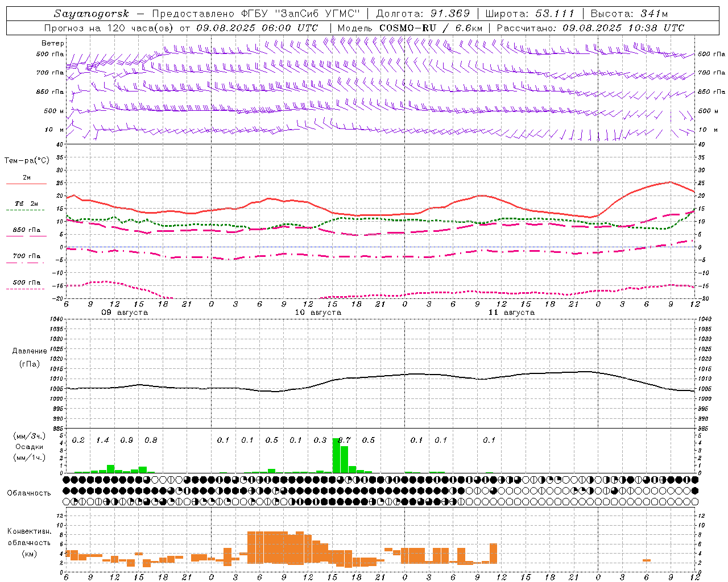Click the 'Рассчитано: 09.08.2025 10:38 UTC' text
The width and height of the screenshot is (728, 582).
pos(590,28)
